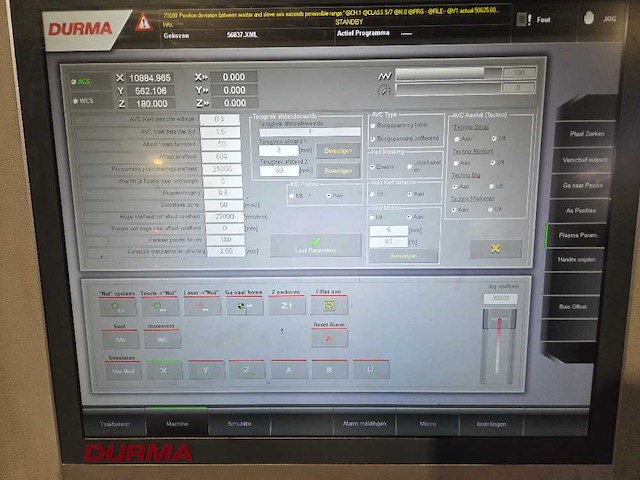The image size is (640, 480).
Task: Click the "Nul" opslaan button
Action: (x=117, y=307)
